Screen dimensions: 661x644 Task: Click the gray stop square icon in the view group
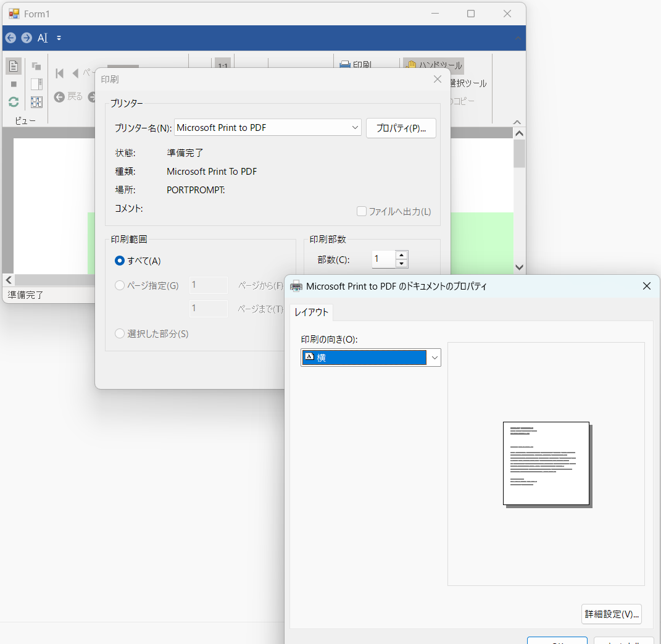pyautogui.click(x=14, y=85)
